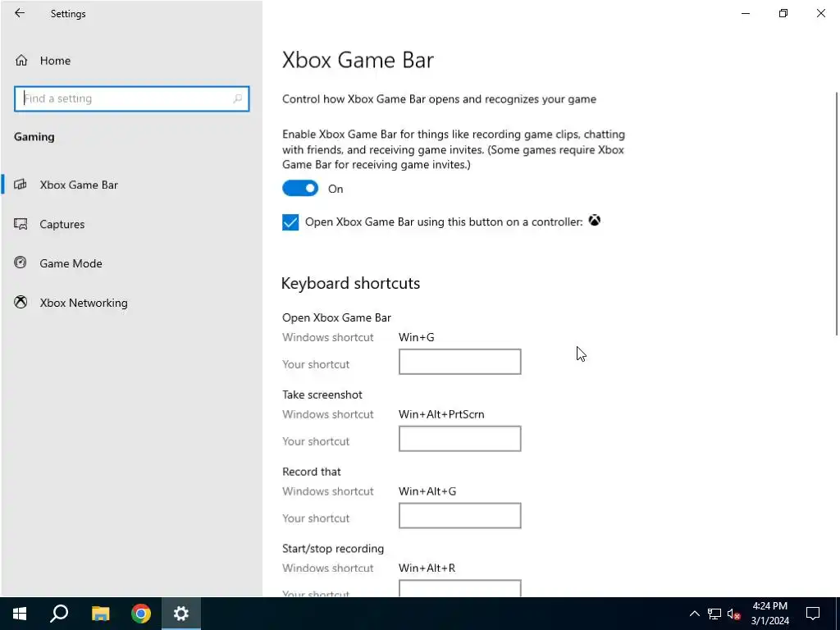
Task: Click Your shortcut field for Record that
Action: point(459,515)
